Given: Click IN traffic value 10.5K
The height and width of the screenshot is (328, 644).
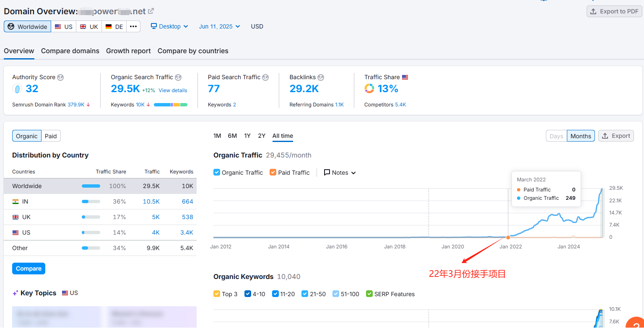Looking at the screenshot, I should pyautogui.click(x=151, y=201).
